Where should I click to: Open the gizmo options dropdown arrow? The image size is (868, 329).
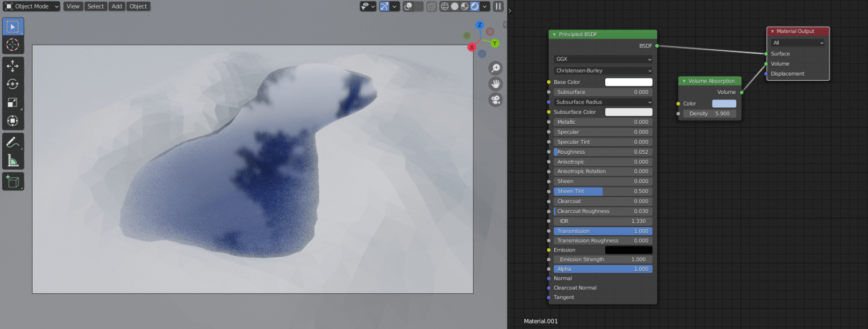coord(395,6)
